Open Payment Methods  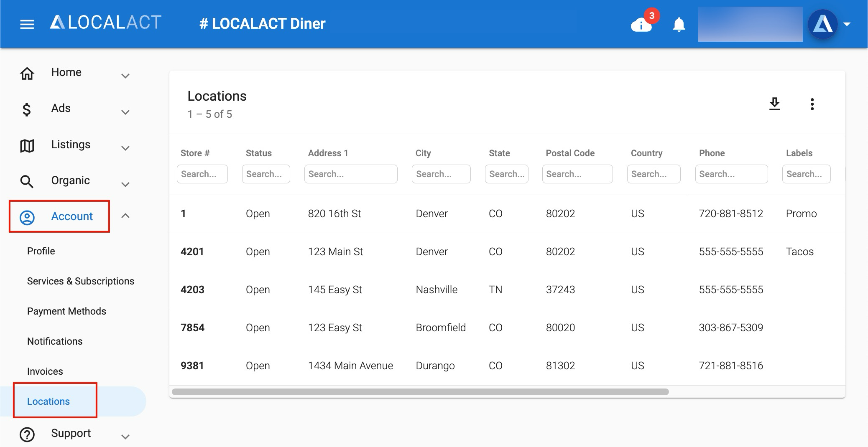(66, 311)
